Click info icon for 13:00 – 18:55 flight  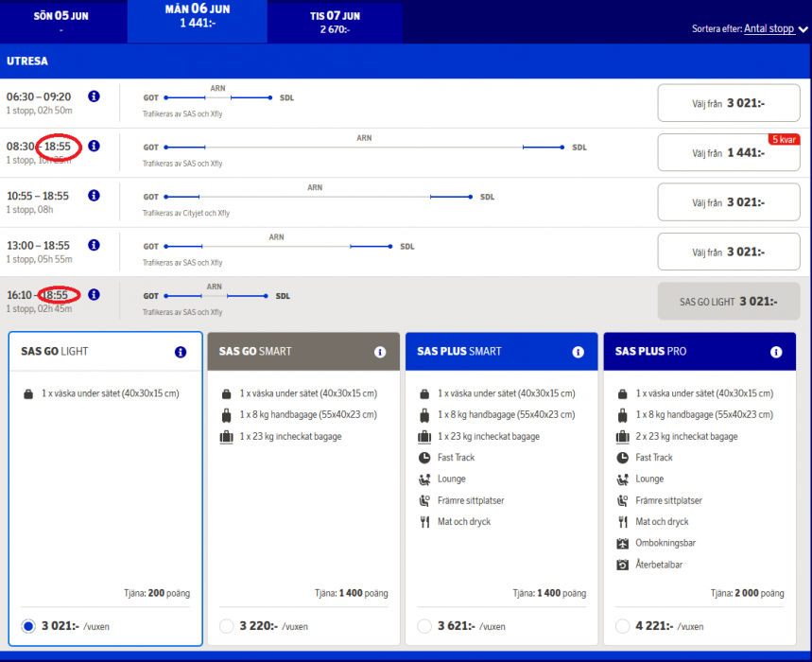(94, 245)
